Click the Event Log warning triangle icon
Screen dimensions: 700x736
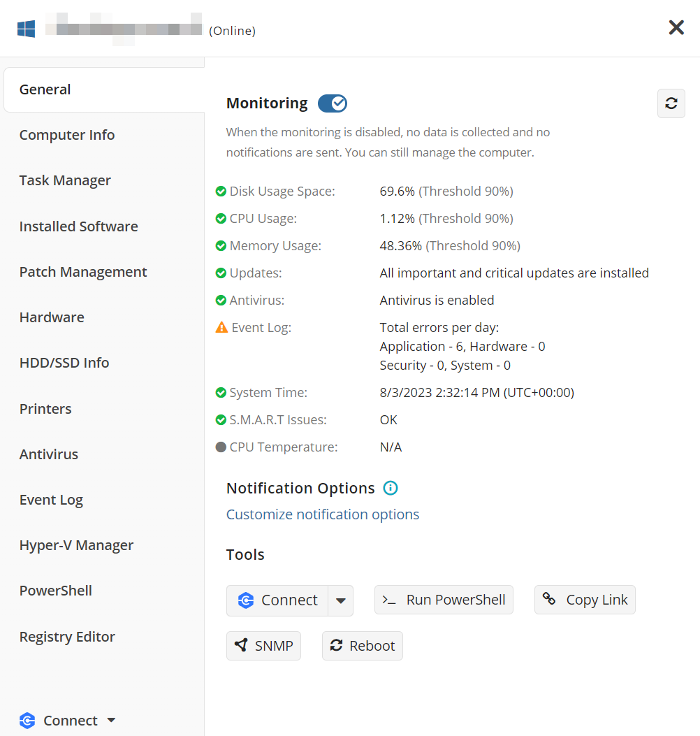pos(221,327)
